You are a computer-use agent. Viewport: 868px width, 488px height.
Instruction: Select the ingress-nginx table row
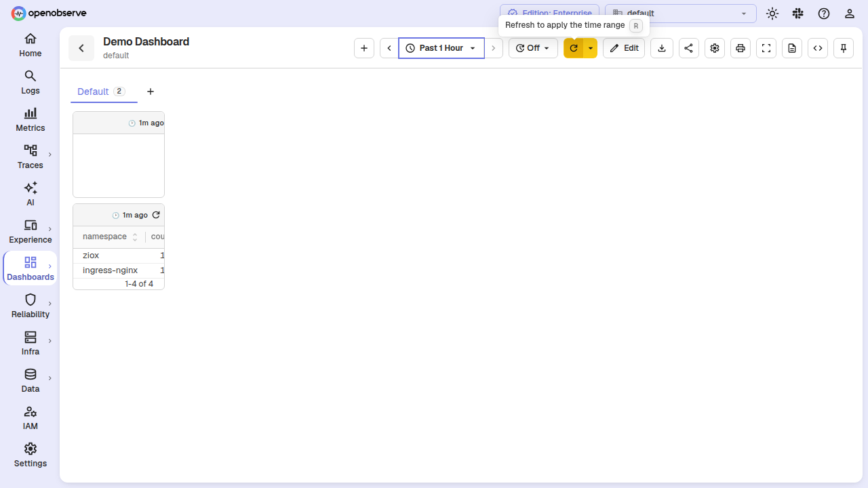coord(119,270)
